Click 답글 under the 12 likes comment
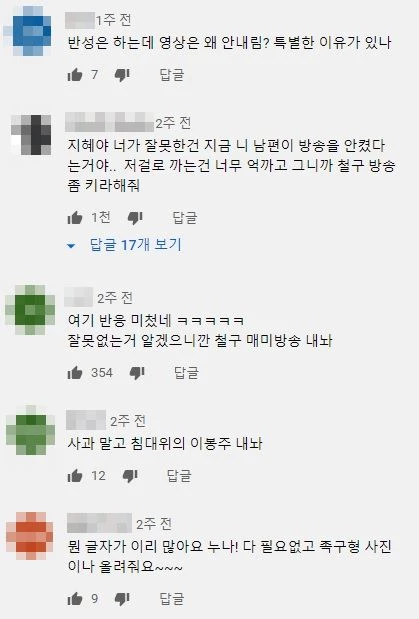The image size is (419, 619). 179,476
